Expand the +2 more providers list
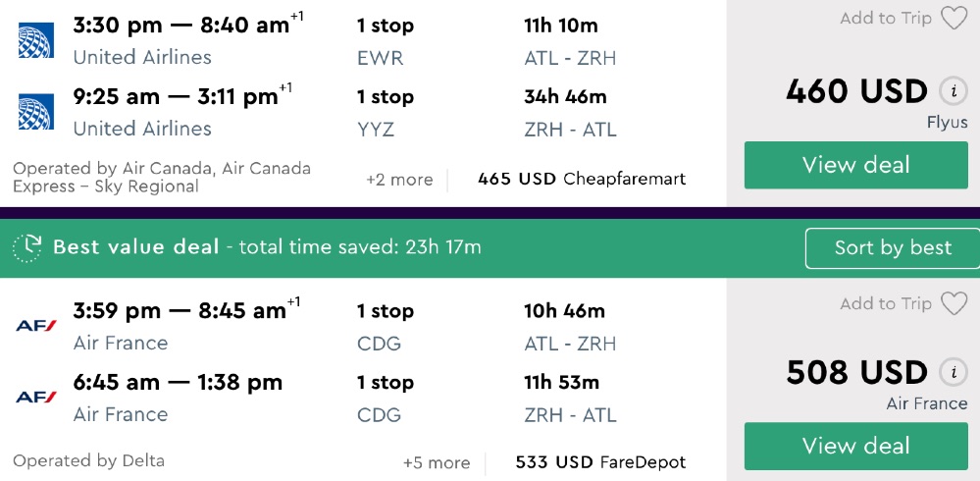Viewport: 980px width, 481px height. point(399,180)
